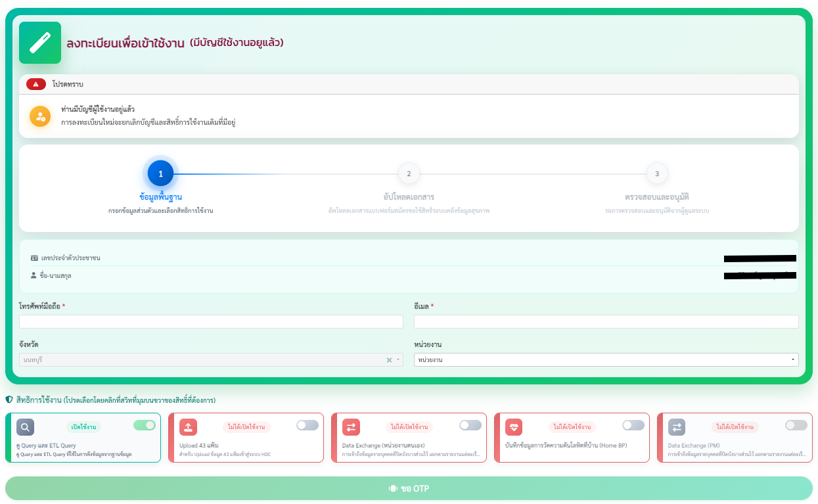The width and height of the screenshot is (818, 504).
Task: Click the อีเมล input field
Action: 606,321
